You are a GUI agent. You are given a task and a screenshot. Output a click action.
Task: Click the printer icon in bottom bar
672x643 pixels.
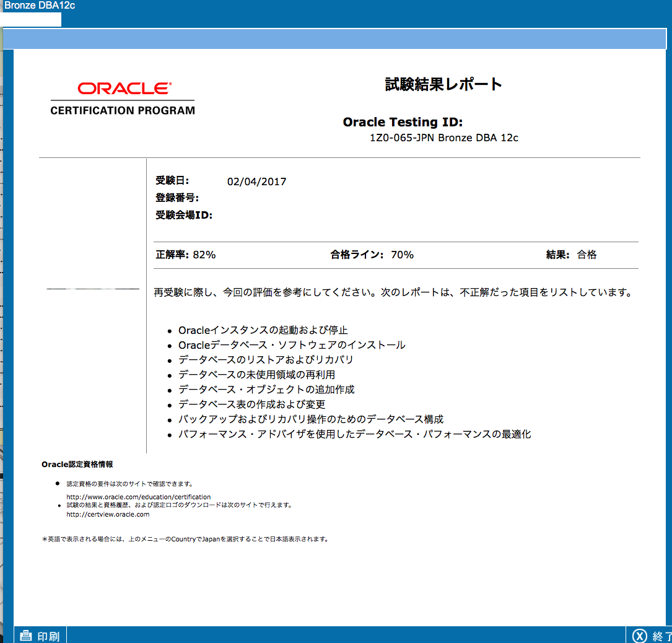coord(26,636)
